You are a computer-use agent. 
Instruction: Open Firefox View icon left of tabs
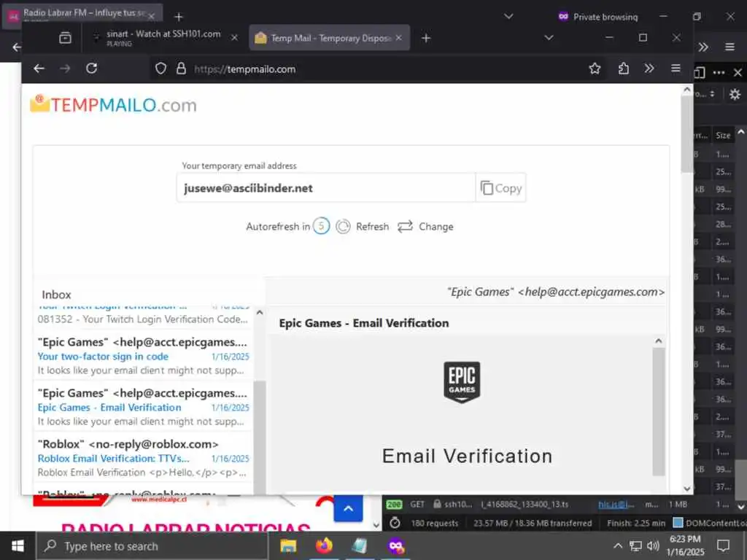click(x=65, y=38)
